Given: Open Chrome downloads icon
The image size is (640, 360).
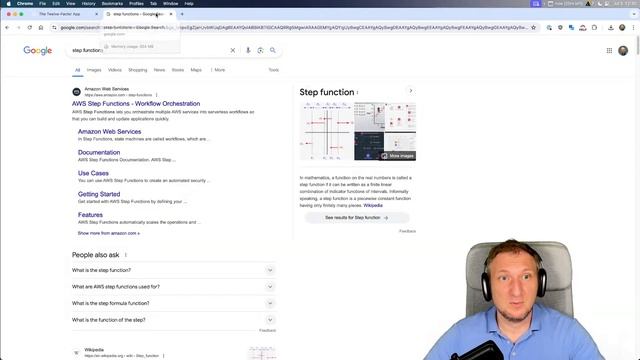Looking at the screenshot, I should coord(611,27).
